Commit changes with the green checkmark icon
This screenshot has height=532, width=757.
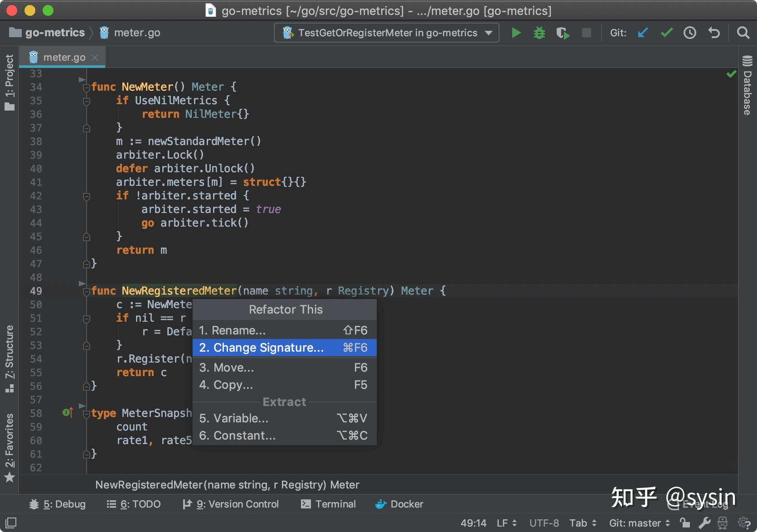(x=666, y=32)
